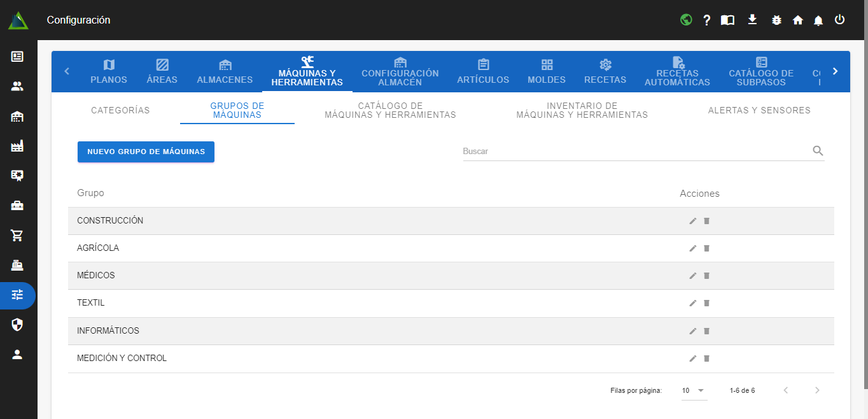Delete the AGRÍCOLA group with trash icon
This screenshot has height=419, width=868.
click(706, 248)
